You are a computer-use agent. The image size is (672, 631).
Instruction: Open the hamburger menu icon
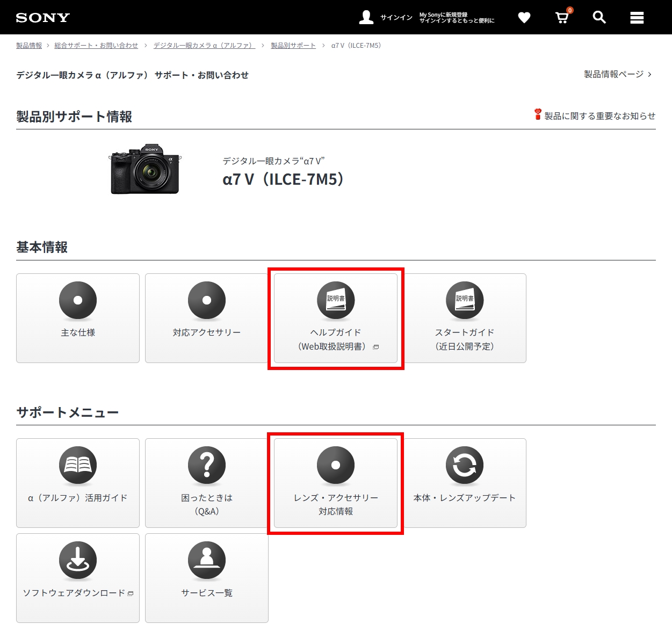click(x=637, y=18)
